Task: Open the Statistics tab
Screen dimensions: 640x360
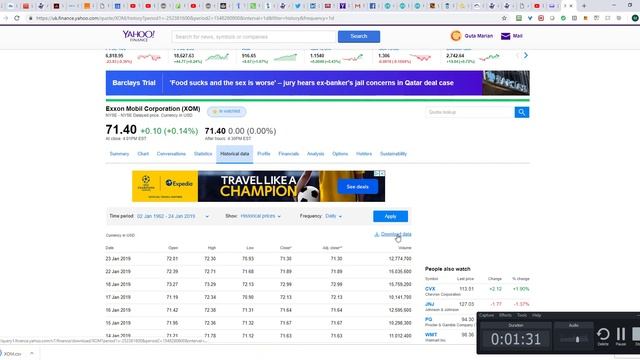Action: tap(203, 154)
